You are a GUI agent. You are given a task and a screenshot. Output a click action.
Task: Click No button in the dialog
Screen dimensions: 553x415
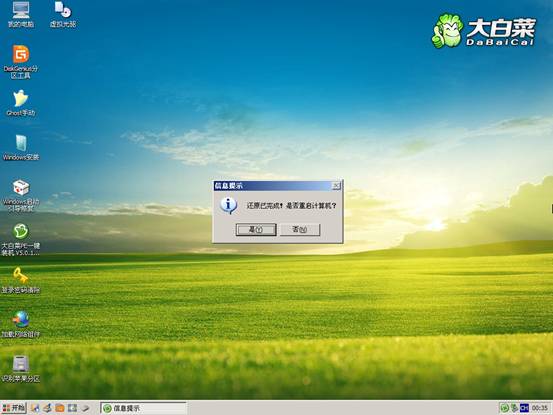(x=300, y=230)
